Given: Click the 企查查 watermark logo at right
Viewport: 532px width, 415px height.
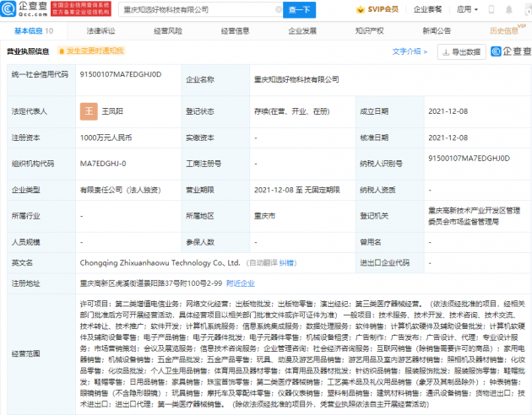Looking at the screenshot, I should tap(511, 51).
